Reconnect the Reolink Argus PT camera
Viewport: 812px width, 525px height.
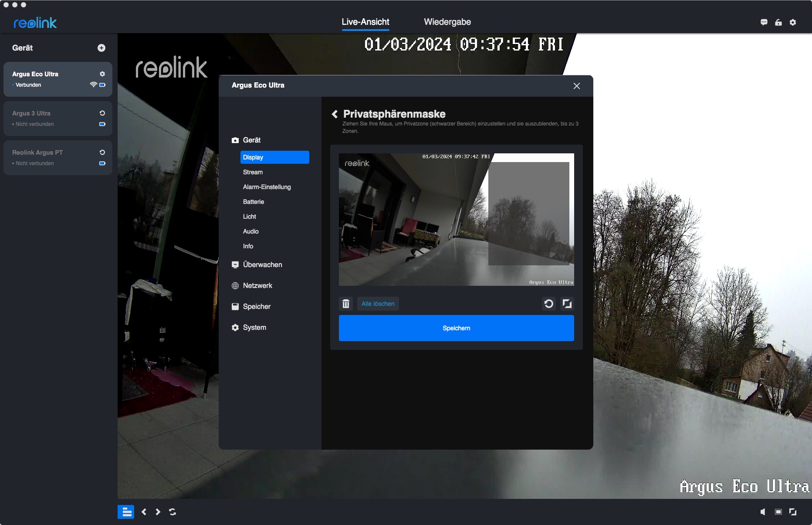click(x=102, y=152)
